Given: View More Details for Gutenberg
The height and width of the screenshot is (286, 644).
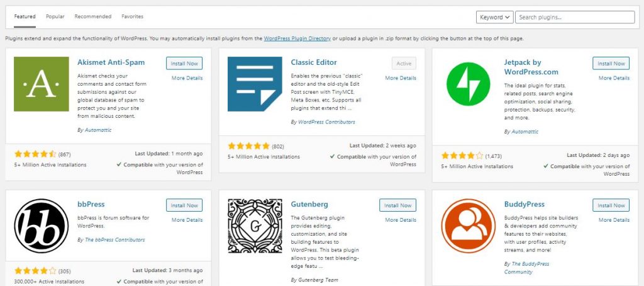Looking at the screenshot, I should (401, 220).
